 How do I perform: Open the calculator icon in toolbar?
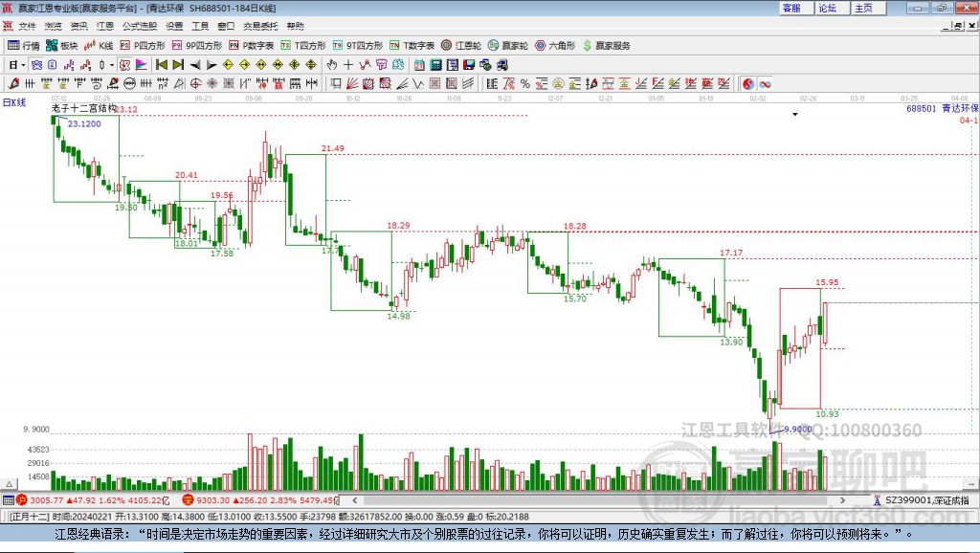click(435, 64)
